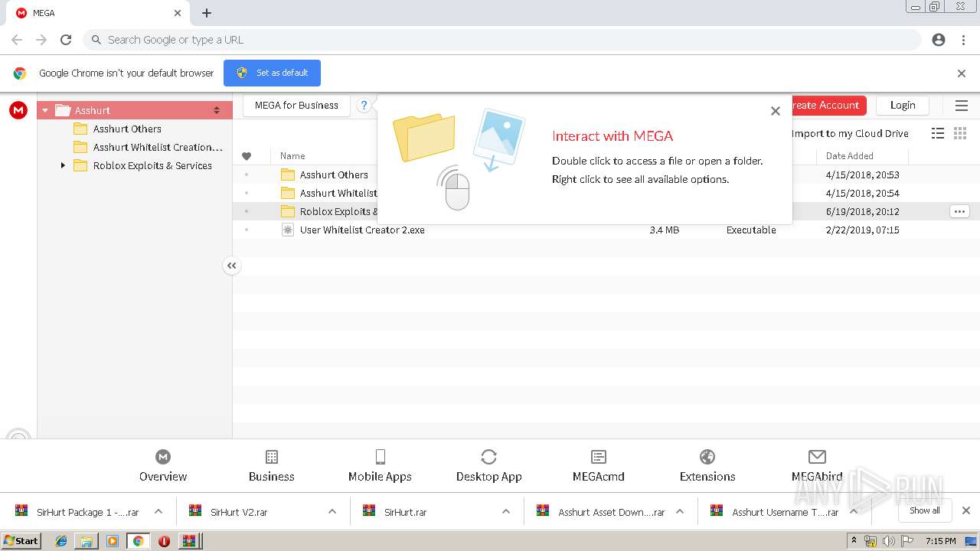
Task: Dismiss the default browser notification bar
Action: (x=962, y=73)
